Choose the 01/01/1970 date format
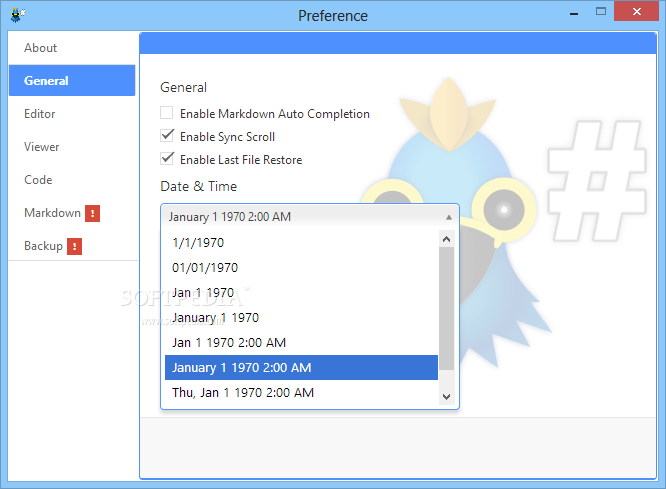This screenshot has width=666, height=489. (301, 268)
